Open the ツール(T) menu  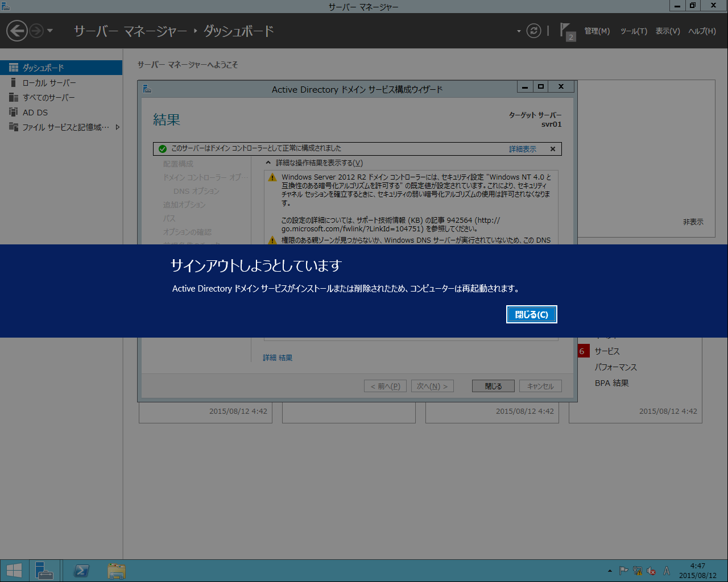coord(634,31)
